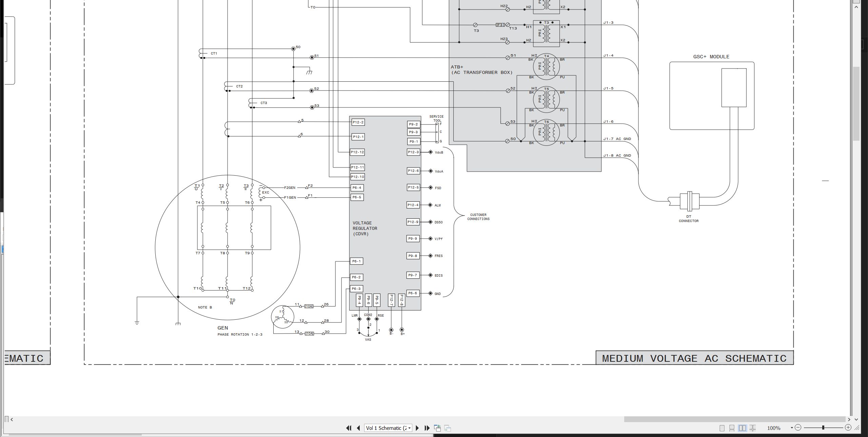This screenshot has width=868, height=437.
Task: Click the ATB+ (AC TRANSFORMER BOX) label
Action: click(481, 69)
